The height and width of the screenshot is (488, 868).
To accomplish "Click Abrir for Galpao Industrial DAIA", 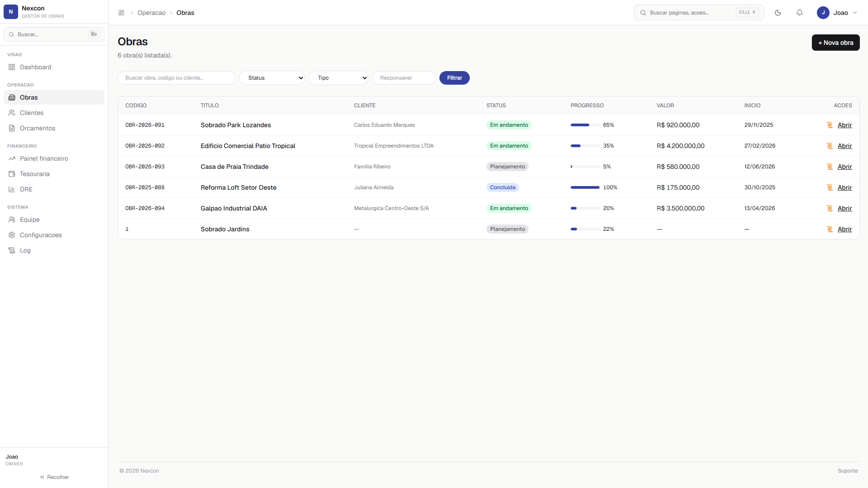I will pos(844,208).
